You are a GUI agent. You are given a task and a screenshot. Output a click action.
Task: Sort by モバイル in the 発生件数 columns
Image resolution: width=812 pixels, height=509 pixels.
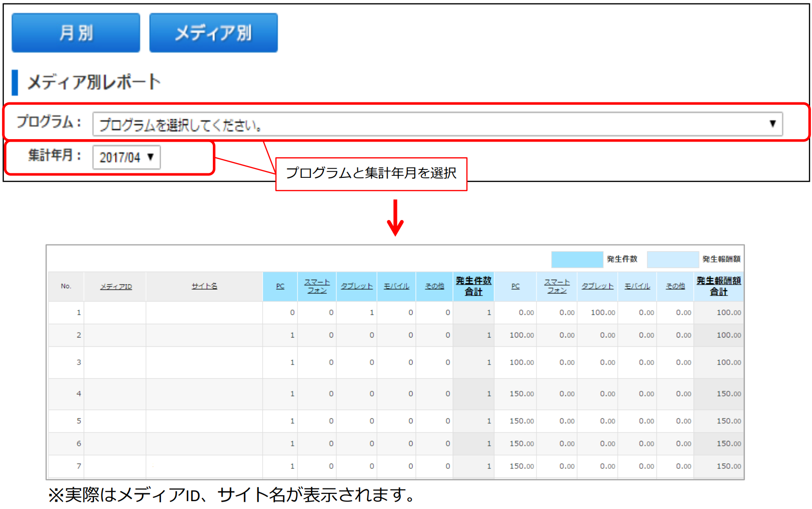coord(396,286)
